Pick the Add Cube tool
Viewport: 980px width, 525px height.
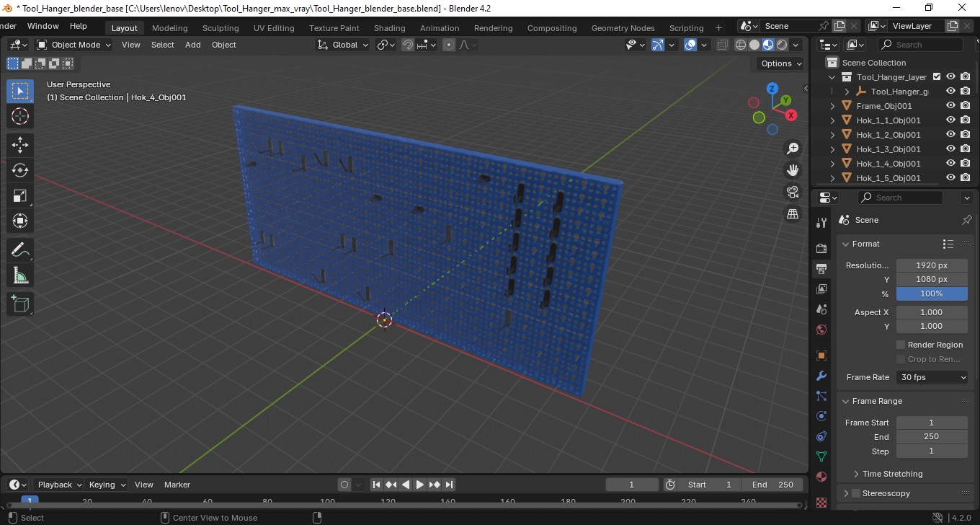[x=20, y=304]
